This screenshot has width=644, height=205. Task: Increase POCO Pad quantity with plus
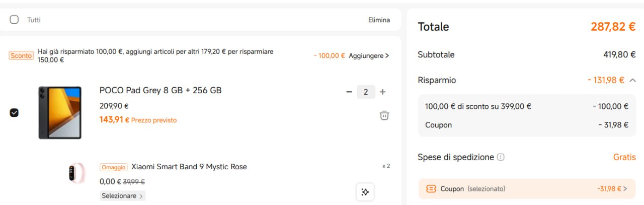pyautogui.click(x=382, y=92)
